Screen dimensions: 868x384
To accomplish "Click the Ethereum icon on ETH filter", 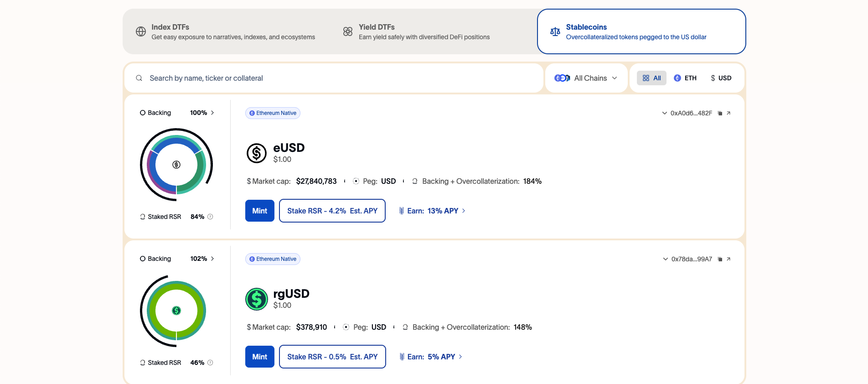I will [x=677, y=78].
